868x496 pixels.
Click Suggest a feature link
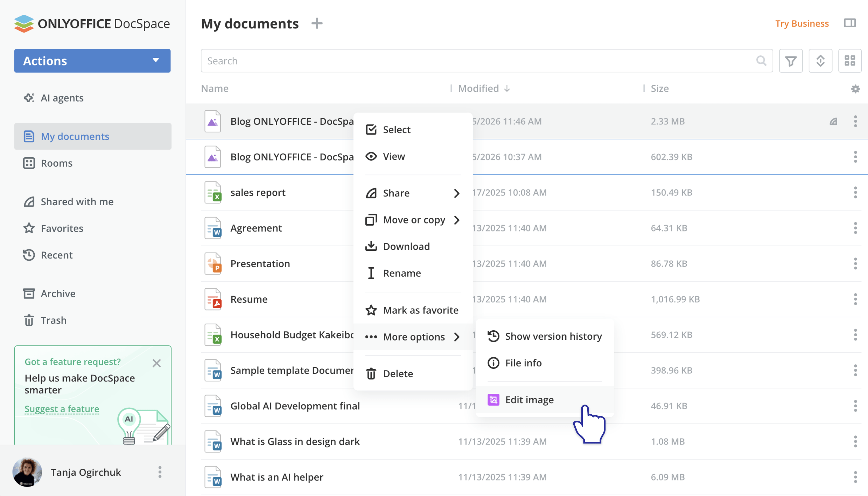[62, 409]
